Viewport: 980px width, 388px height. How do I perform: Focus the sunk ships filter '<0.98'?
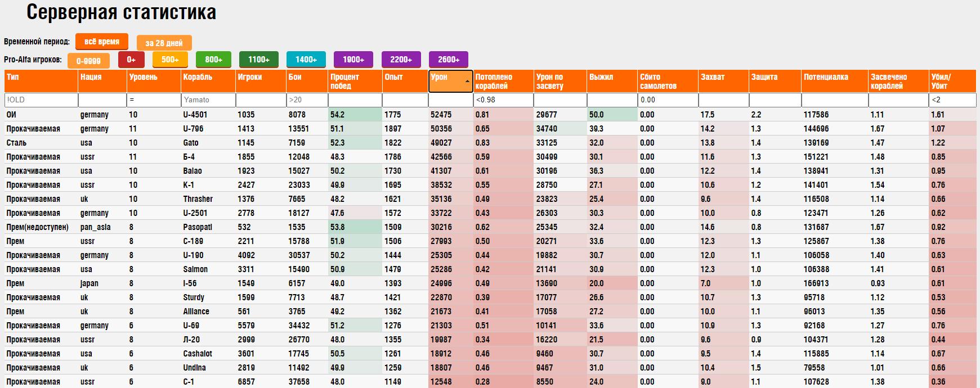503,100
